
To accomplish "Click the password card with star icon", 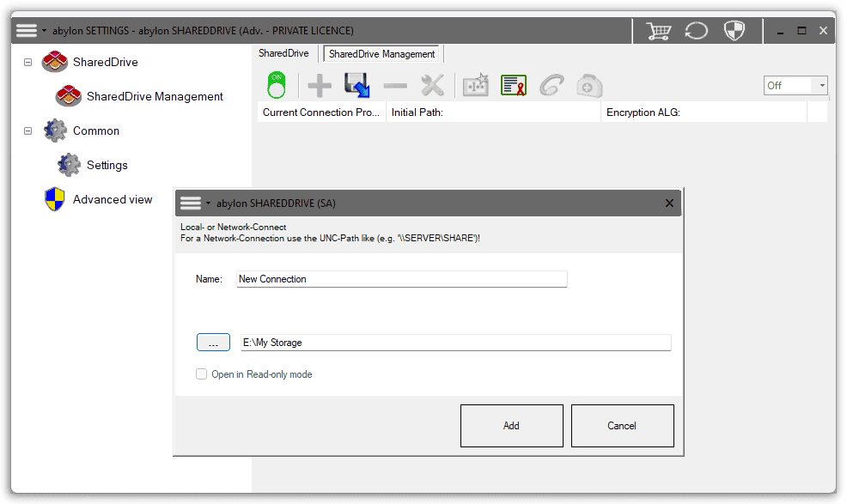I will tap(475, 85).
